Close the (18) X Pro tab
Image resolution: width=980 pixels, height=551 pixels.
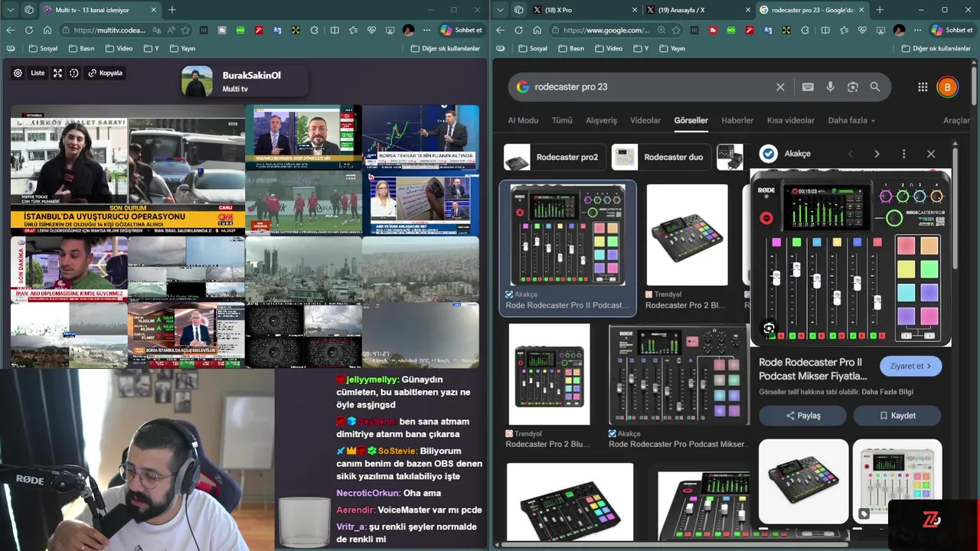[635, 10]
